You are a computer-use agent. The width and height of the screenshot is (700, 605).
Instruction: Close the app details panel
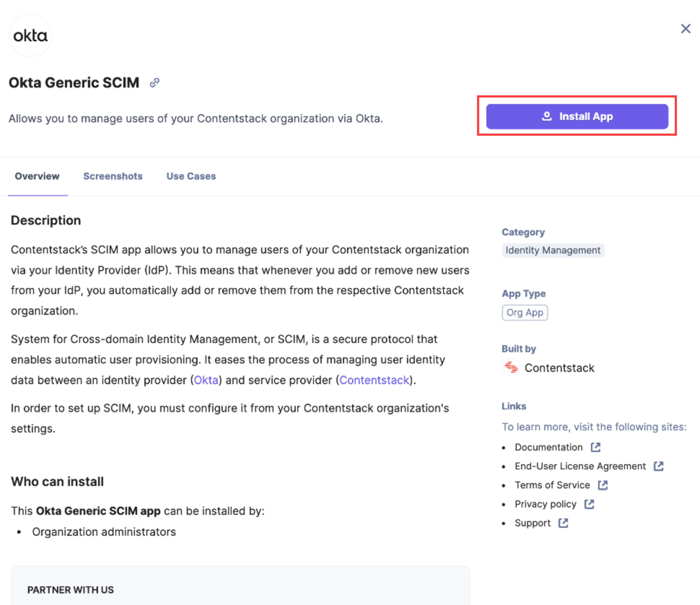click(685, 29)
